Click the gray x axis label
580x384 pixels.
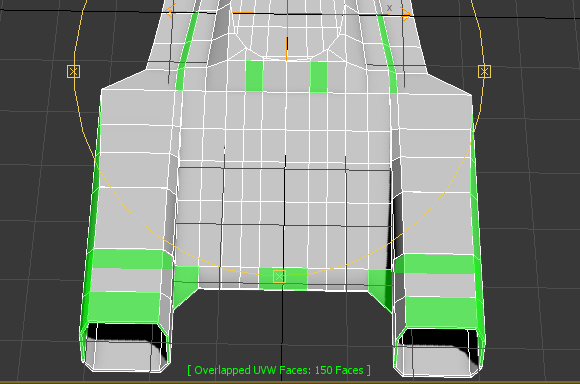pyautogui.click(x=389, y=8)
